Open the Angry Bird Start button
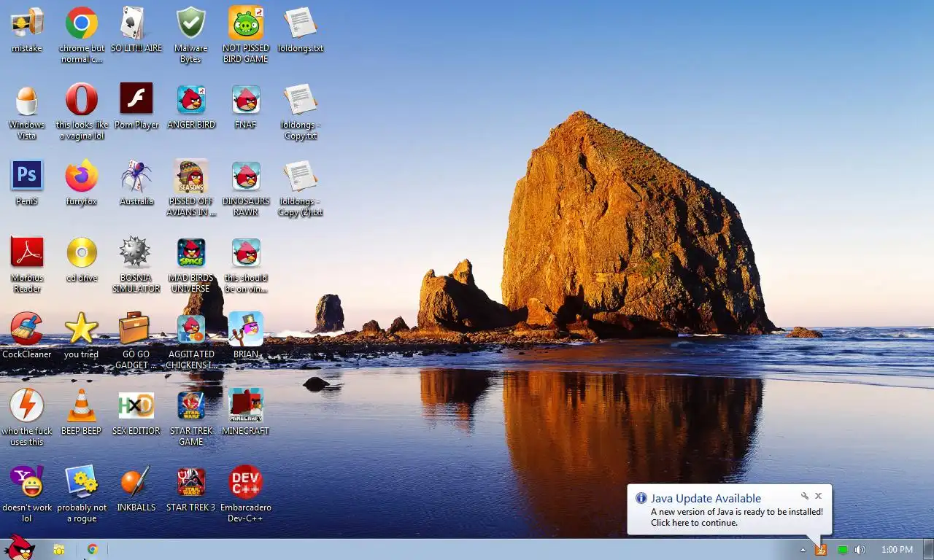The height and width of the screenshot is (560, 934). 19,548
